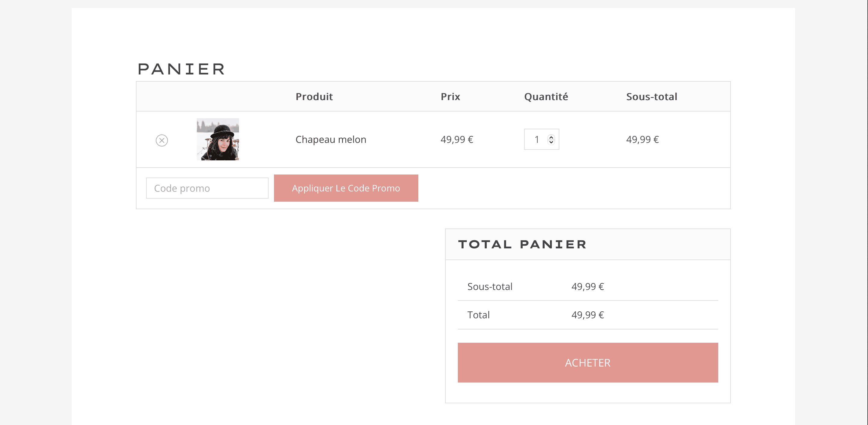Screen dimensions: 868x425
Task: Focus the quantity number field
Action: point(537,140)
